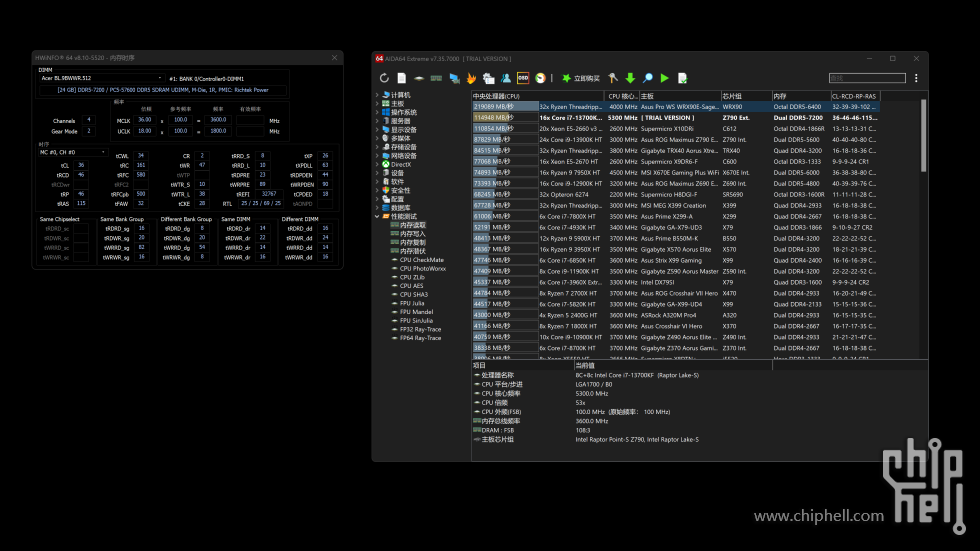The height and width of the screenshot is (551, 980).
Task: Select 安全性 in the tree
Action: click(x=401, y=191)
